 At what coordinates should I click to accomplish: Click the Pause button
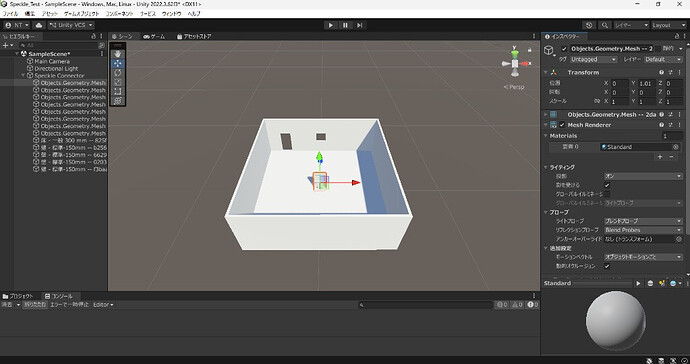coord(345,25)
